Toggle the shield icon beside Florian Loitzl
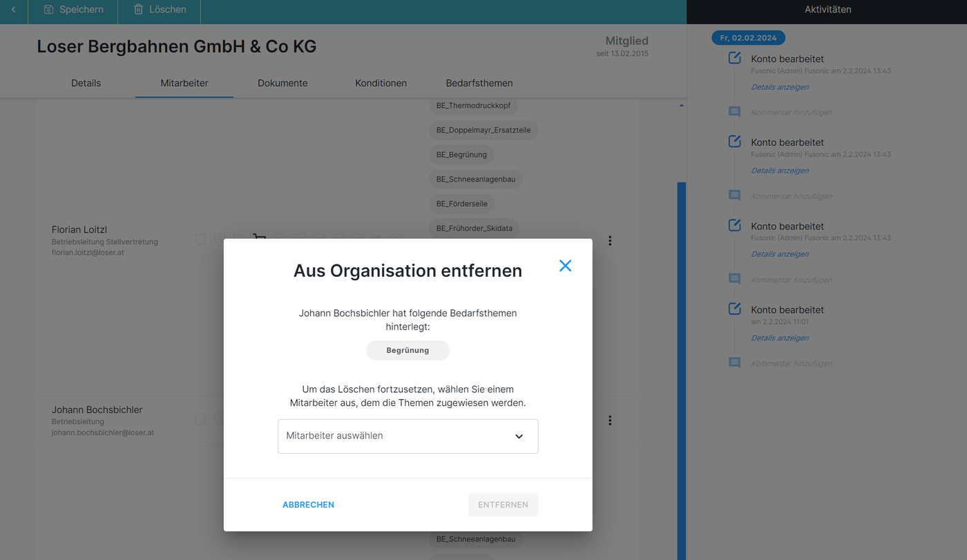Viewport: 967px width, 560px height. coord(200,239)
